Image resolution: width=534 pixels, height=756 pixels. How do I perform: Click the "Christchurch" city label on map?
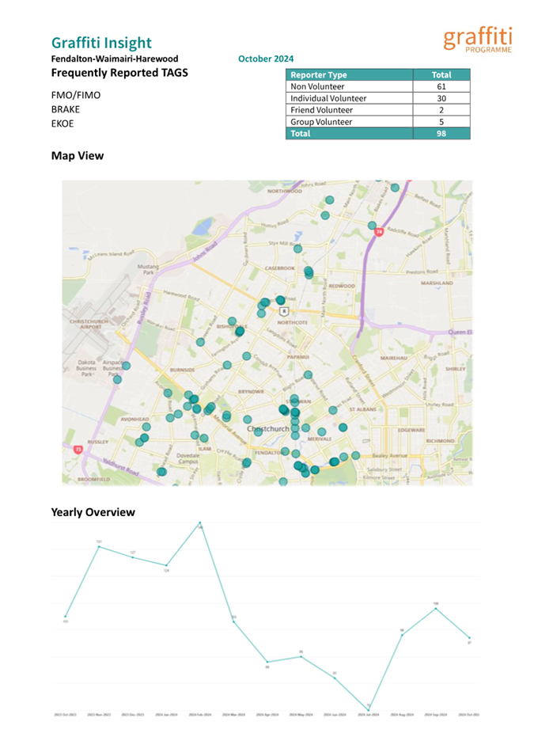pos(268,428)
